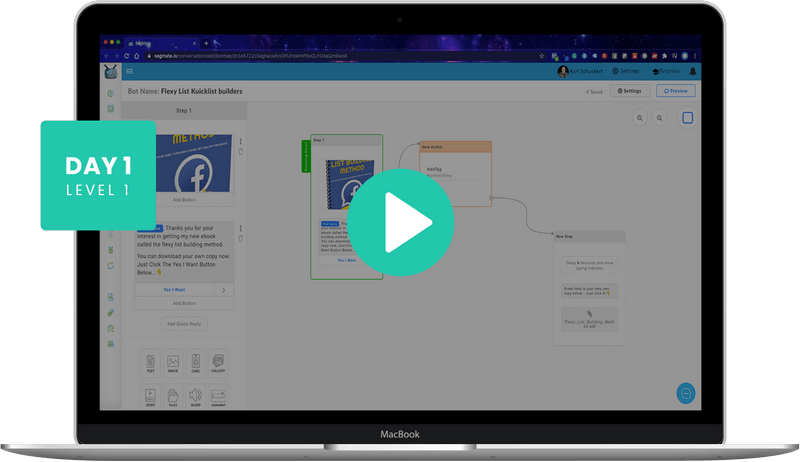Click the Flexy_List_Building_Method.pdf attachment
Image resolution: width=800 pixels, height=462 pixels.
coord(589,319)
